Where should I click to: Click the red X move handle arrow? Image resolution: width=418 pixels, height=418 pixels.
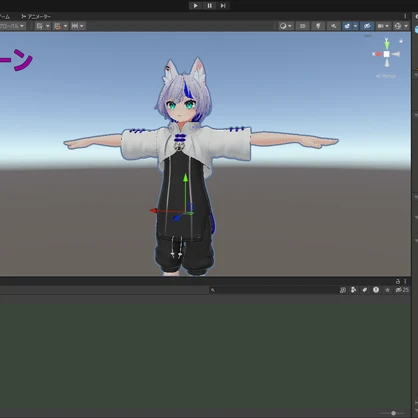click(x=154, y=211)
